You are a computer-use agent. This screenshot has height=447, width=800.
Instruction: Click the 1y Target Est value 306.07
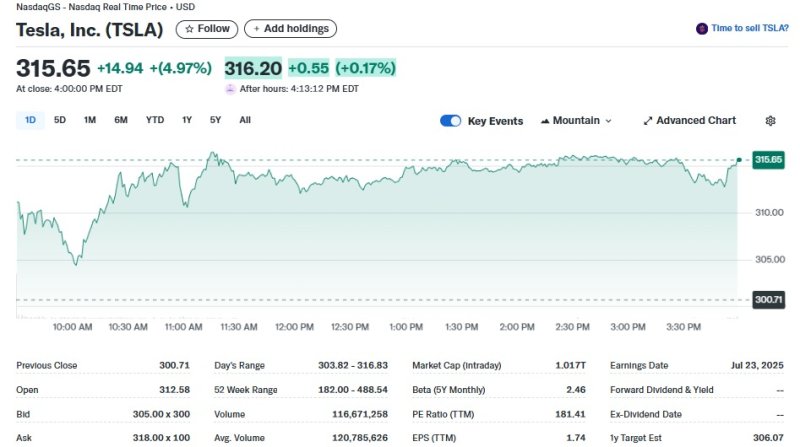click(768, 438)
